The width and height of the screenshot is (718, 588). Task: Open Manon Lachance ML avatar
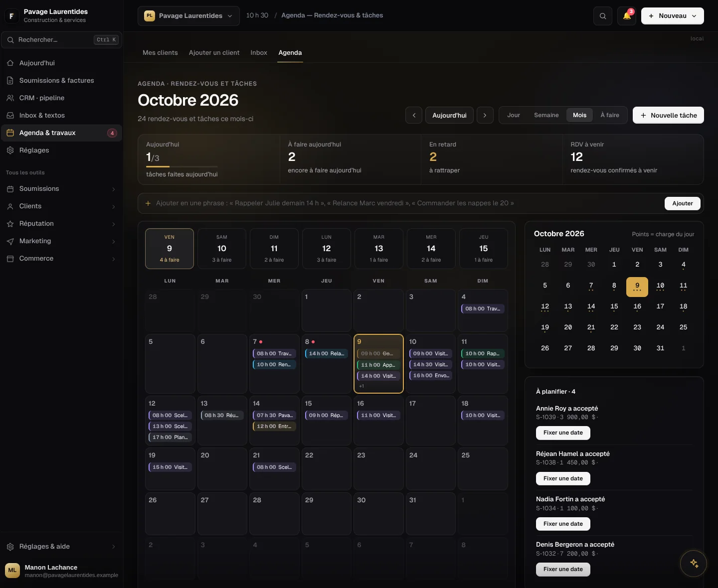click(x=12, y=570)
